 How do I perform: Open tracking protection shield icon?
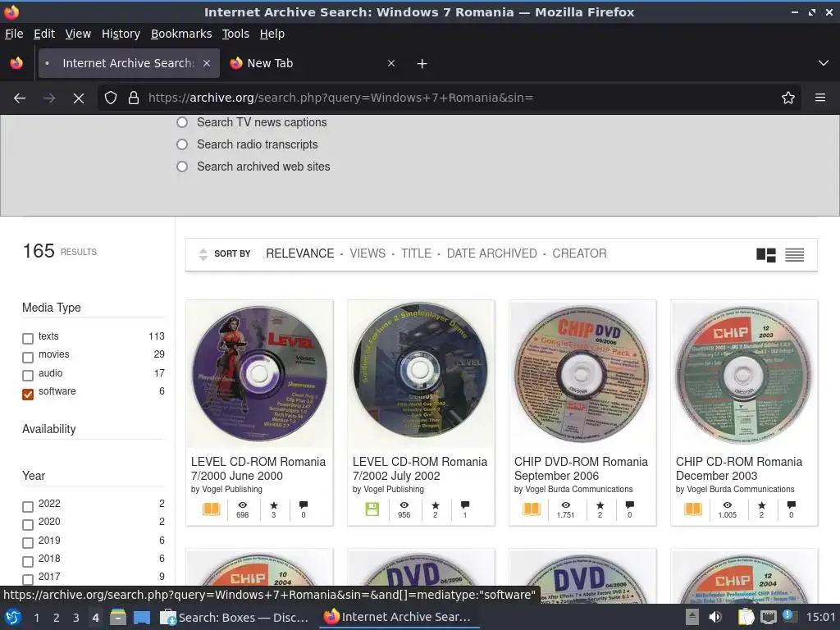(111, 98)
